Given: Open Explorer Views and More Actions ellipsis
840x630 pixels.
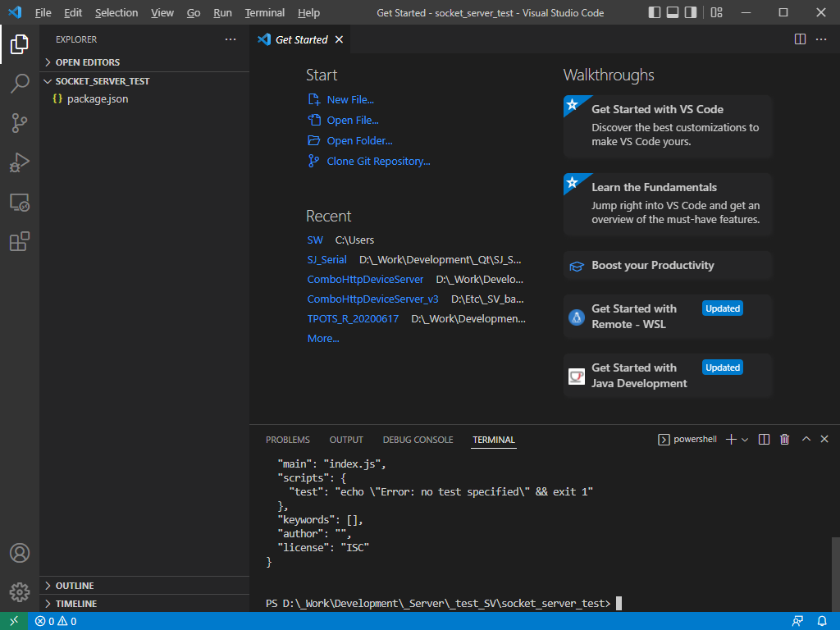Looking at the screenshot, I should [231, 39].
